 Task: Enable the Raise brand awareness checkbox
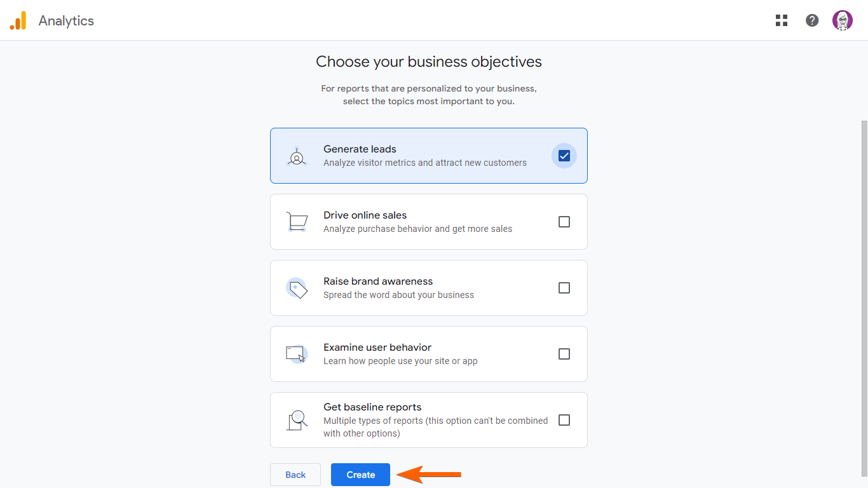tap(564, 288)
